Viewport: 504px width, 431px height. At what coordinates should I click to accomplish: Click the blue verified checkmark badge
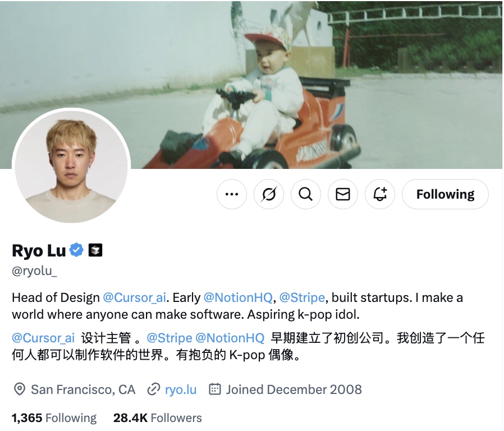[x=76, y=250]
